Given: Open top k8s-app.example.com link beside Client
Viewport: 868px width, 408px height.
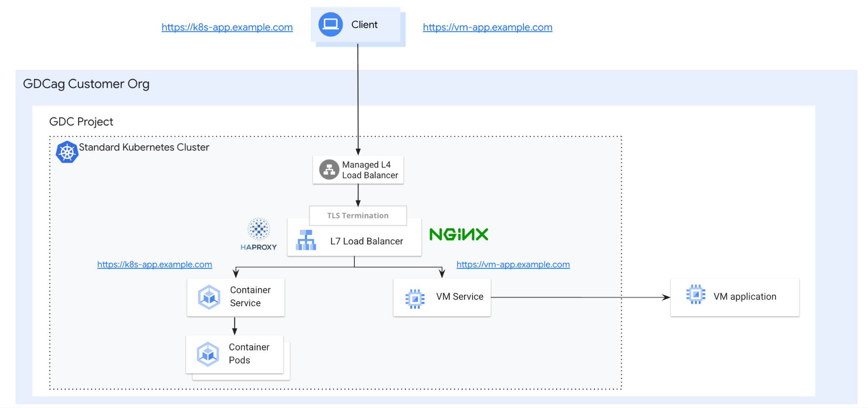Looking at the screenshot, I should (x=227, y=27).
